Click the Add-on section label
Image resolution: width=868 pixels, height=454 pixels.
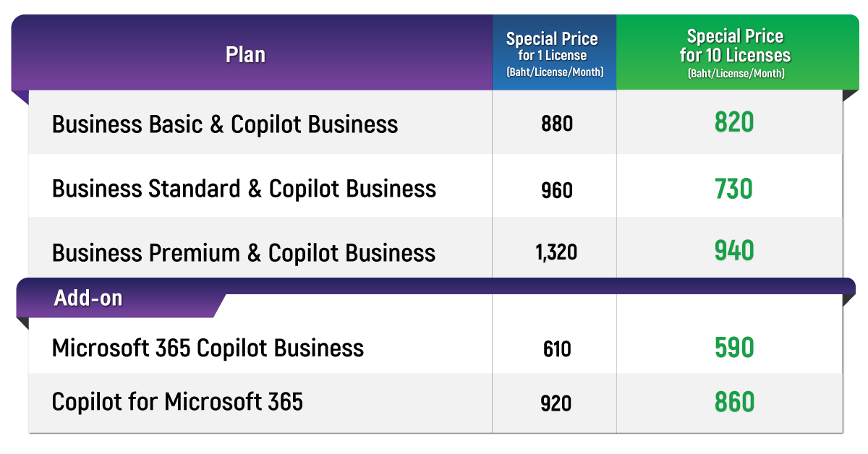click(x=88, y=299)
